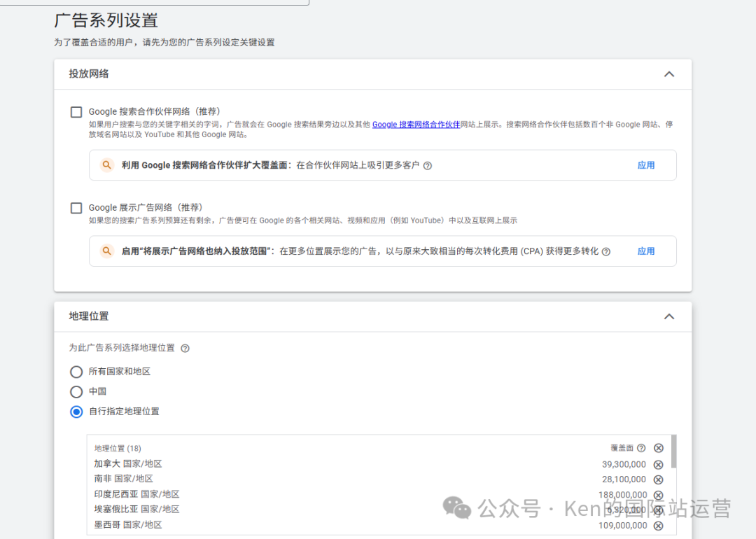Image resolution: width=756 pixels, height=539 pixels.
Task: Open help icon next to 覆盖面
Action: coord(641,449)
